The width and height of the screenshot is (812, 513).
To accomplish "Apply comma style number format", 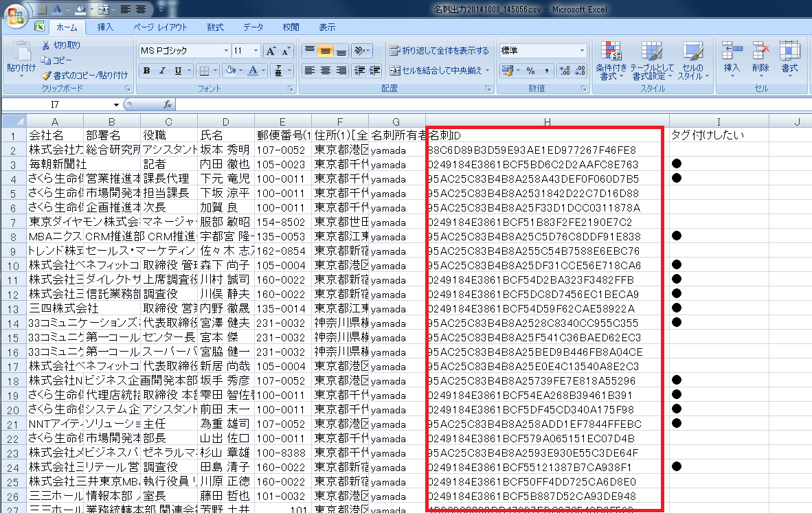I will (x=546, y=71).
